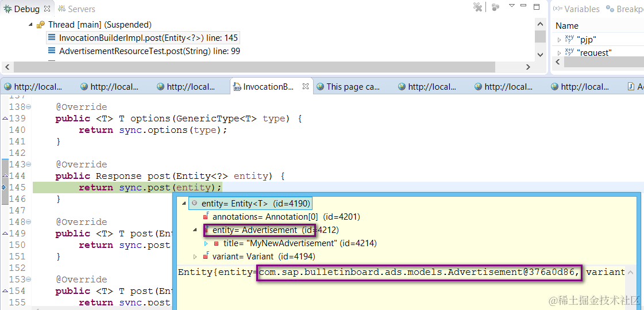
Task: Select entity= Entity<T> (id=4190) row
Action: [250, 203]
